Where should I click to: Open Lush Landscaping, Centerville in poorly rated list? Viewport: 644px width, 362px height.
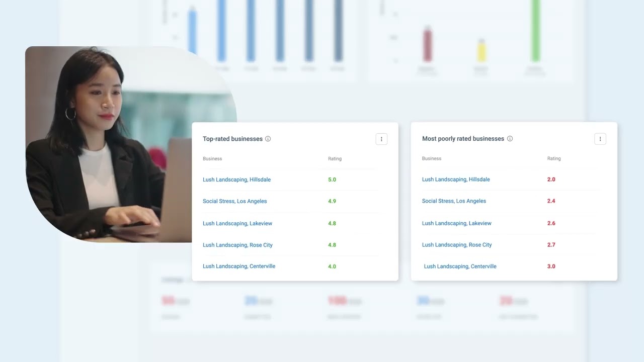pos(460,266)
